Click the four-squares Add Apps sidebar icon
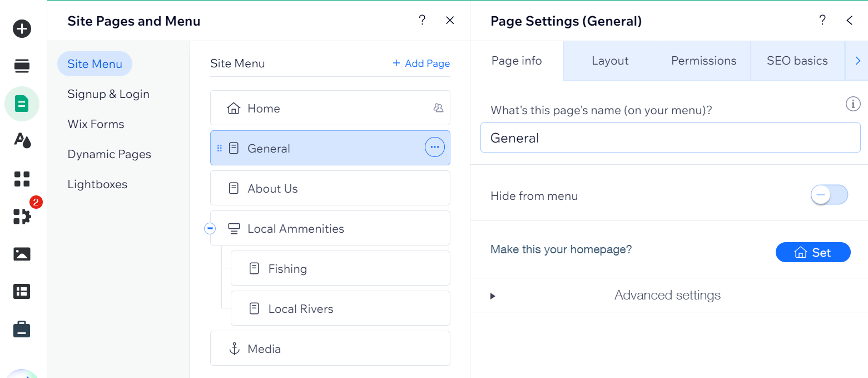Image resolution: width=868 pixels, height=378 pixels. 21,179
